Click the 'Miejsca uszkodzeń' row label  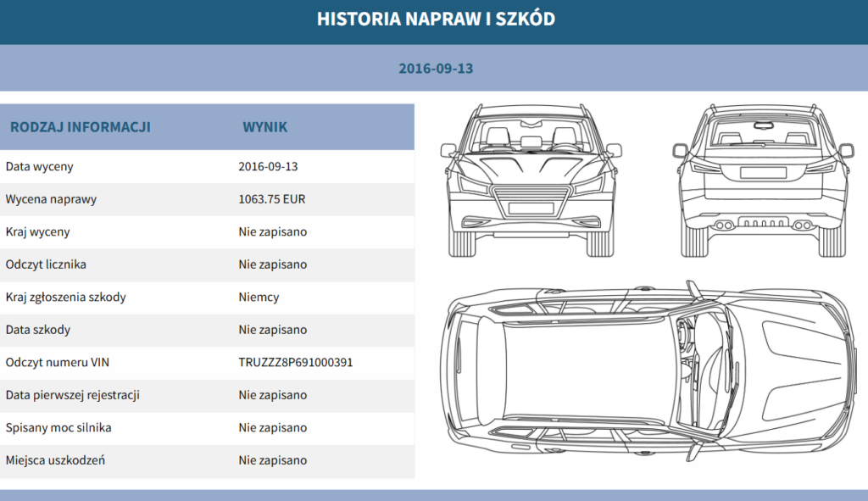(x=55, y=460)
